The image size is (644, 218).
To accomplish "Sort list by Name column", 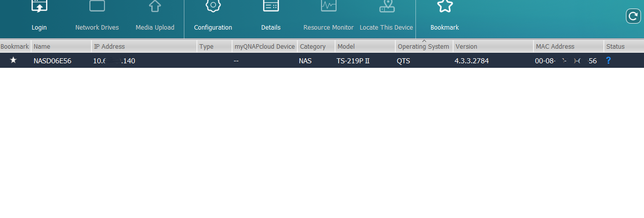I will (x=61, y=46).
